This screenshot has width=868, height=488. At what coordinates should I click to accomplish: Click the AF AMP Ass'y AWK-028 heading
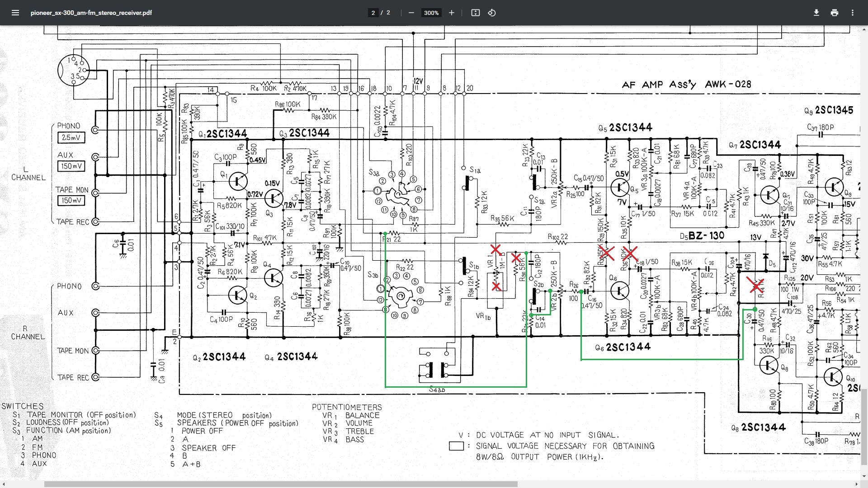coord(686,84)
